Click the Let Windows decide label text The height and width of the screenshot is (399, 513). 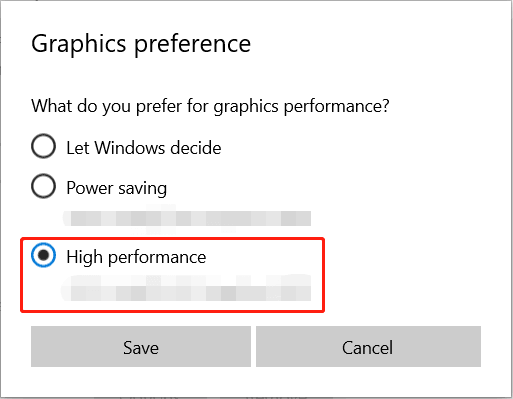[x=144, y=148]
